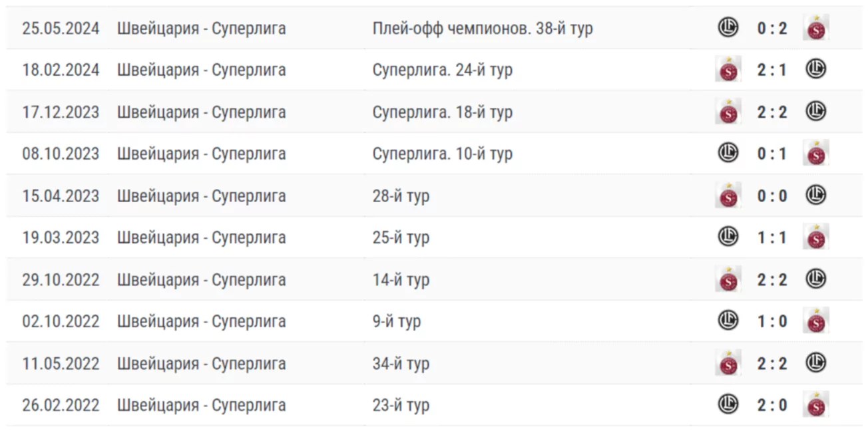
Task: Click Servette crest in the 11.05.2022 row
Action: [x=728, y=363]
